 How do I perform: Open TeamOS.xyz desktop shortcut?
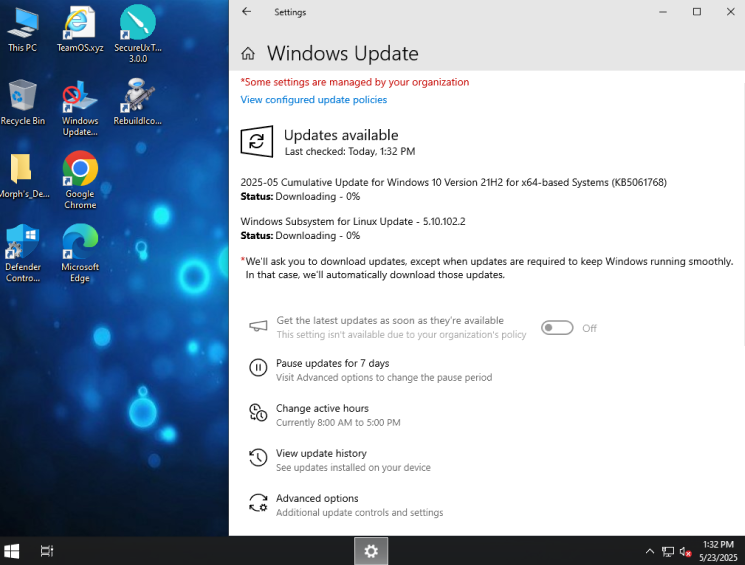(x=80, y=29)
